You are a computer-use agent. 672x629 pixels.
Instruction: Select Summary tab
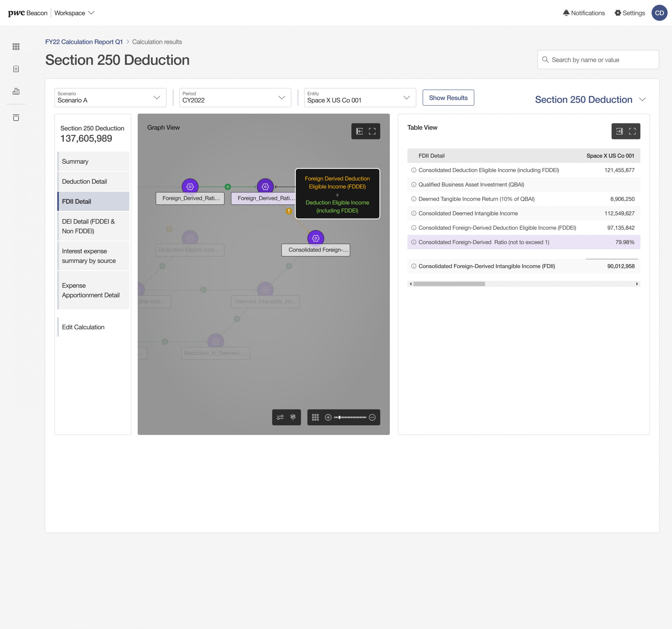click(93, 162)
